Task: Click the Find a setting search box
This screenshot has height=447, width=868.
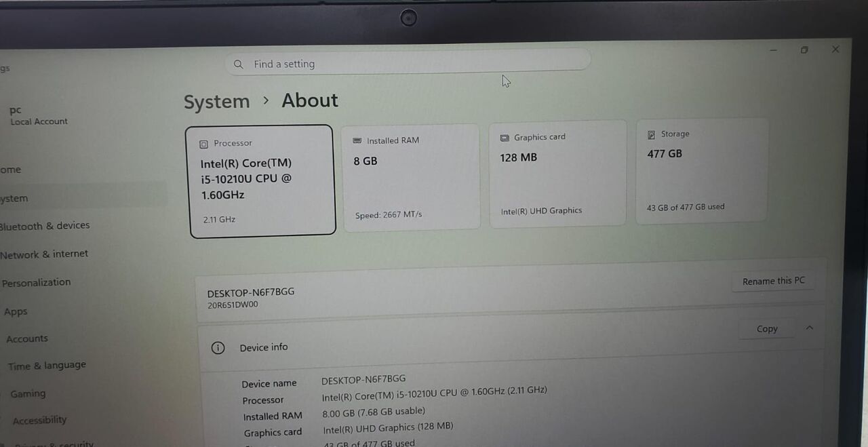Action: pyautogui.click(x=408, y=62)
